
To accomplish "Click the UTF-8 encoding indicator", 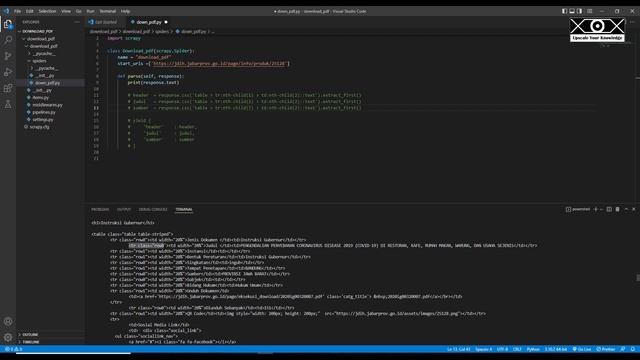I will (502, 349).
